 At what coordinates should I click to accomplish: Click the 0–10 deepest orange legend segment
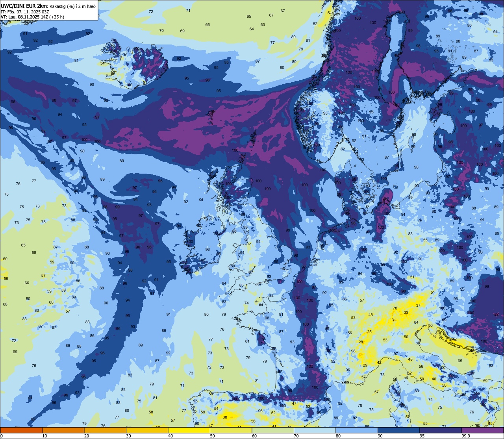(21, 430)
